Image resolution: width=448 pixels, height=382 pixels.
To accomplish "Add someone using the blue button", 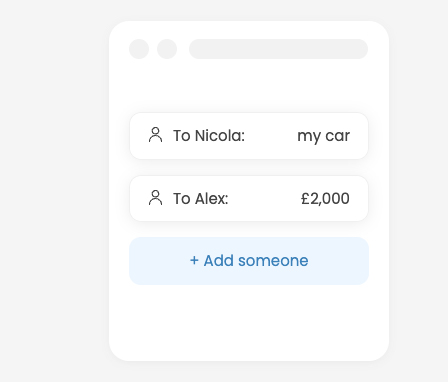I will [249, 261].
